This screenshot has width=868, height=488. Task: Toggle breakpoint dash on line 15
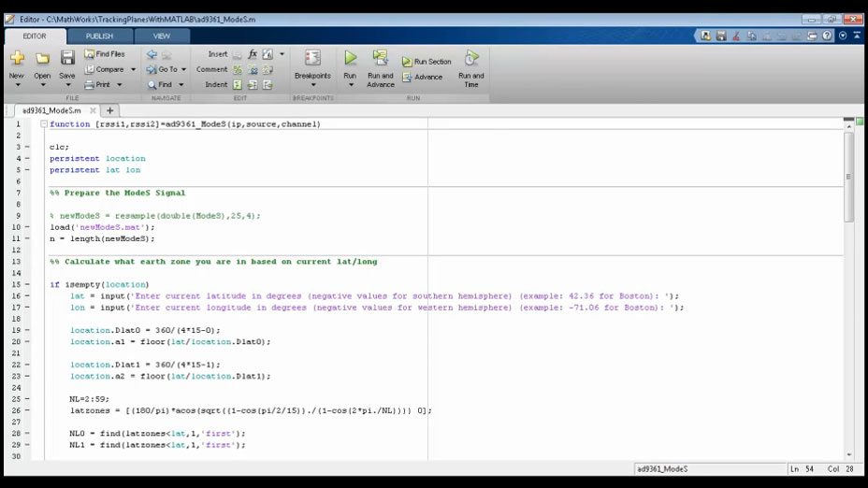pyautogui.click(x=27, y=284)
